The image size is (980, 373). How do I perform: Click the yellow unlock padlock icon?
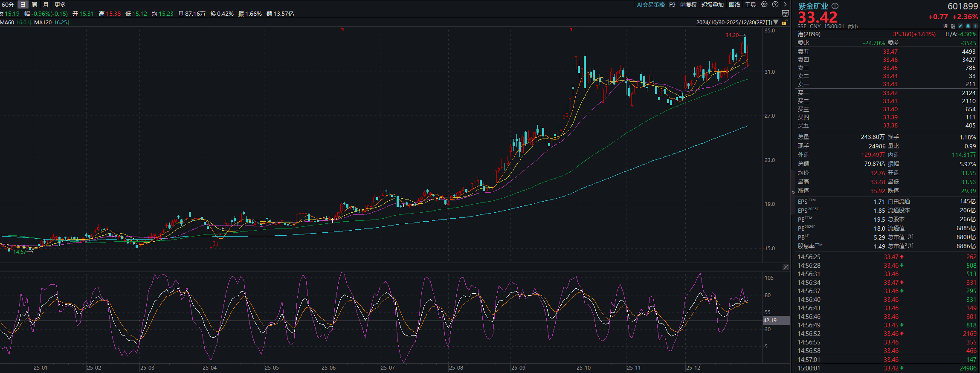[784, 23]
